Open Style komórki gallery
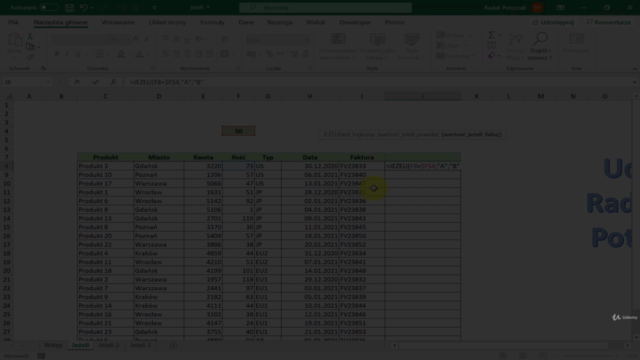This screenshot has height=360, width=640. click(411, 47)
